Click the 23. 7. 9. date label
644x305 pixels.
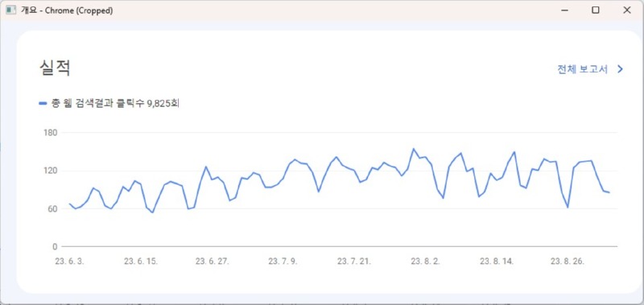283,262
